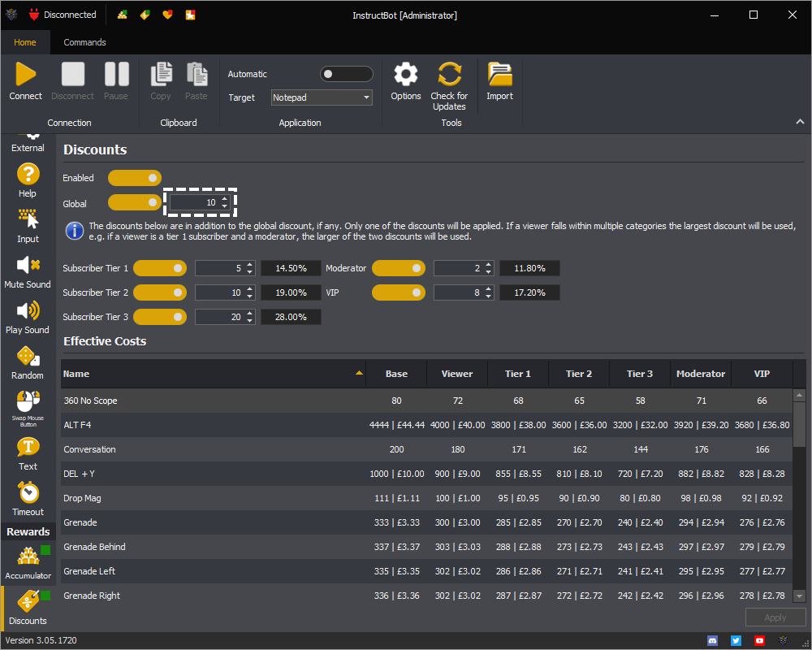Open YouTube link in status bar
The height and width of the screenshot is (650, 812).
pyautogui.click(x=760, y=641)
